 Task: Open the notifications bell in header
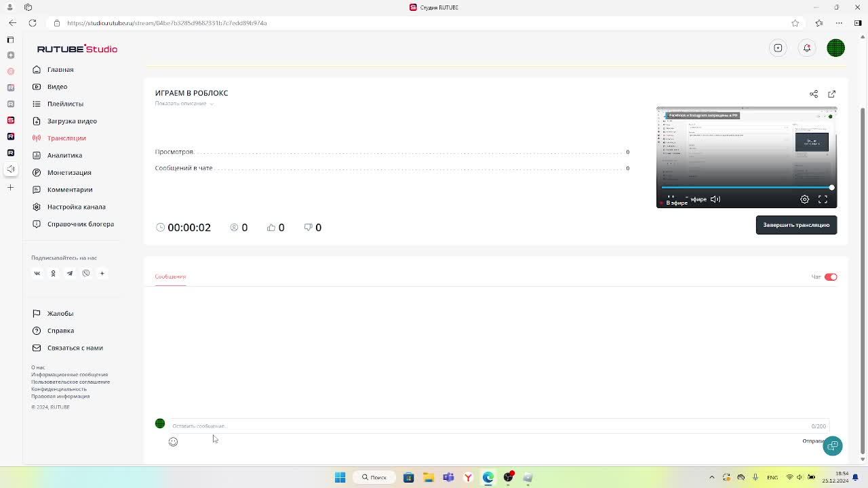(x=807, y=48)
